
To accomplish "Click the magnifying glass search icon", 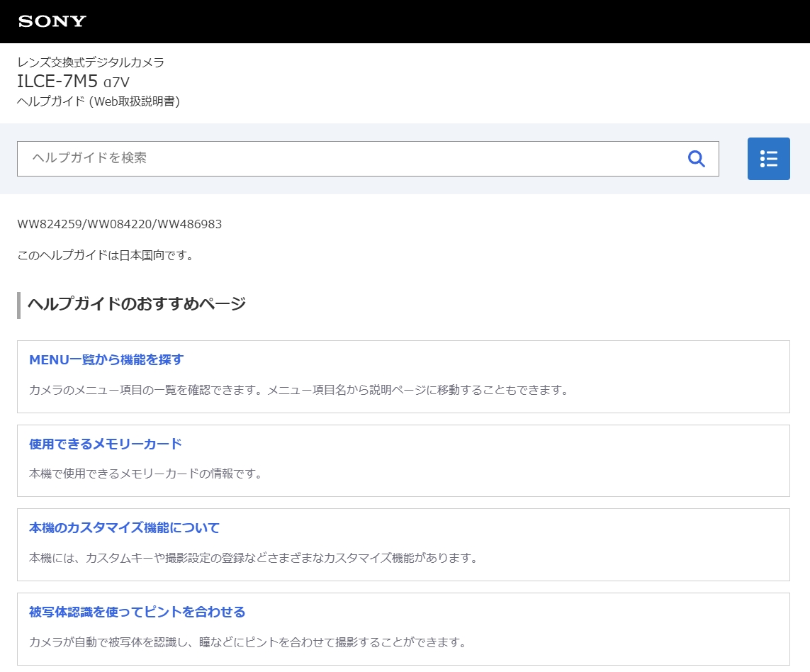I will pos(696,159).
